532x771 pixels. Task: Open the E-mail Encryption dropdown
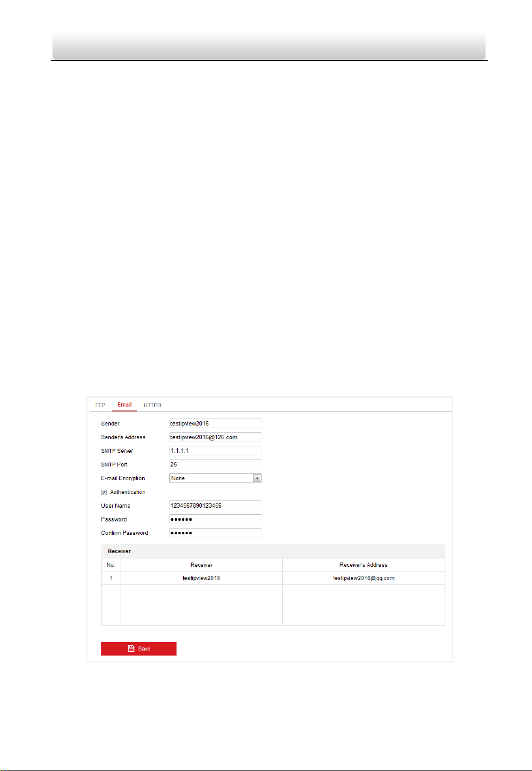(215, 478)
